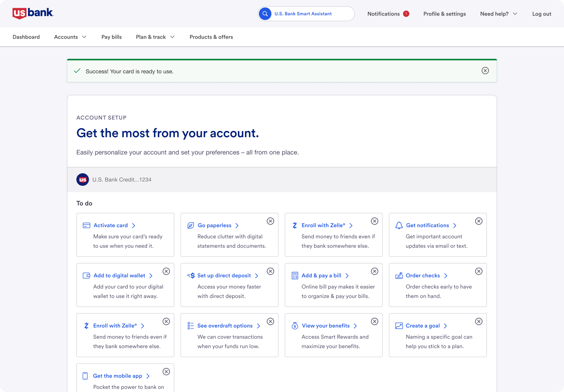The width and height of the screenshot is (564, 392).
Task: Click the Smart Assistant search magnifier icon
Action: 265,14
